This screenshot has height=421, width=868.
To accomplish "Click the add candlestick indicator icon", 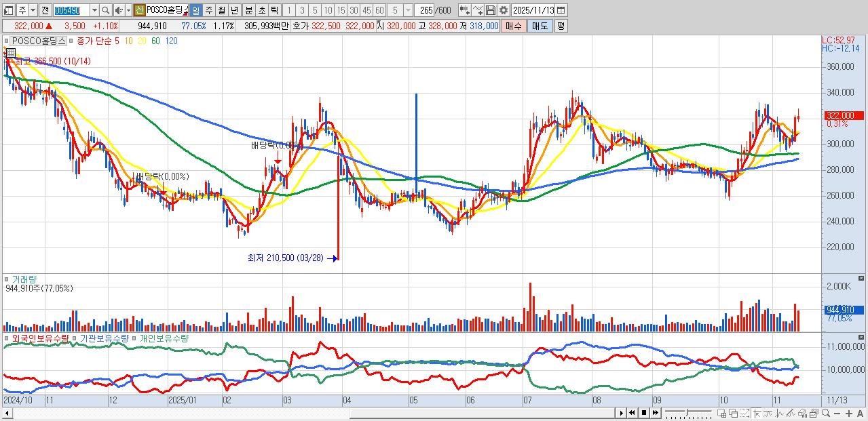I will coord(464,10).
